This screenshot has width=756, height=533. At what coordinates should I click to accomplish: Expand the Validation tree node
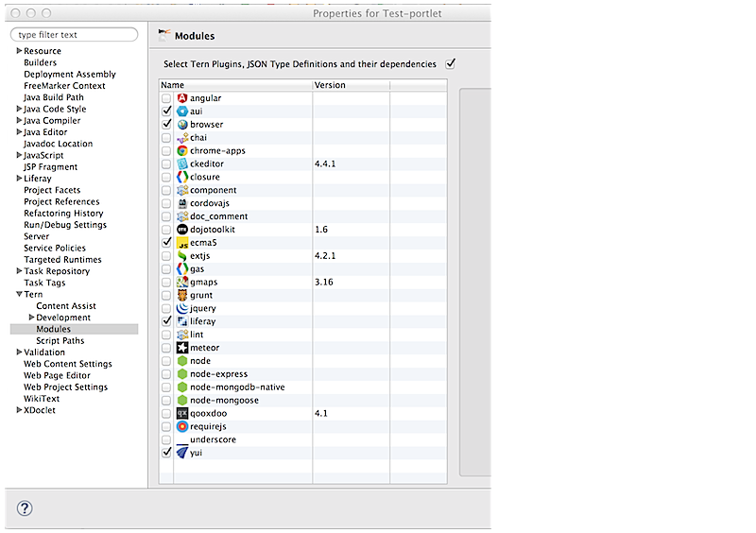(19, 352)
